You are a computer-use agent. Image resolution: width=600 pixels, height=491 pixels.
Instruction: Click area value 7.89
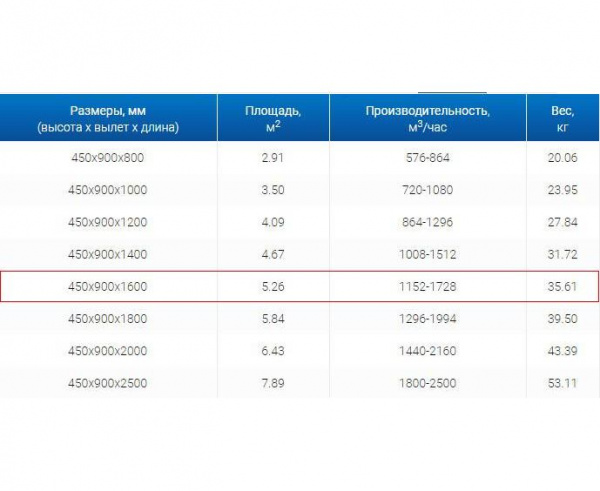(x=273, y=383)
